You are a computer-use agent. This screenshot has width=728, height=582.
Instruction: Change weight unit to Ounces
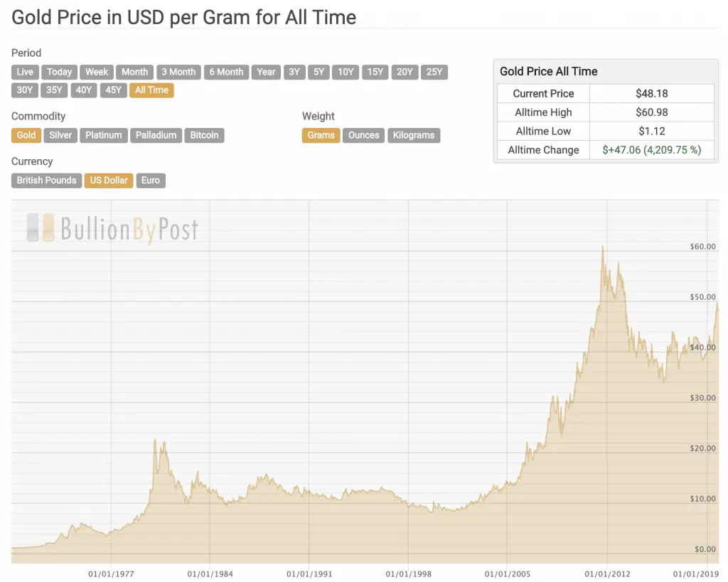tap(363, 135)
